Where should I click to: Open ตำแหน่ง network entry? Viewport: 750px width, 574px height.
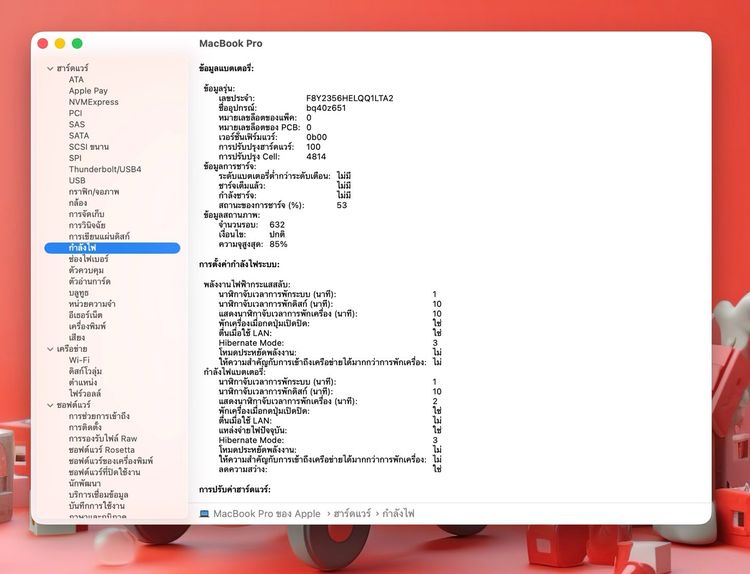[82, 383]
